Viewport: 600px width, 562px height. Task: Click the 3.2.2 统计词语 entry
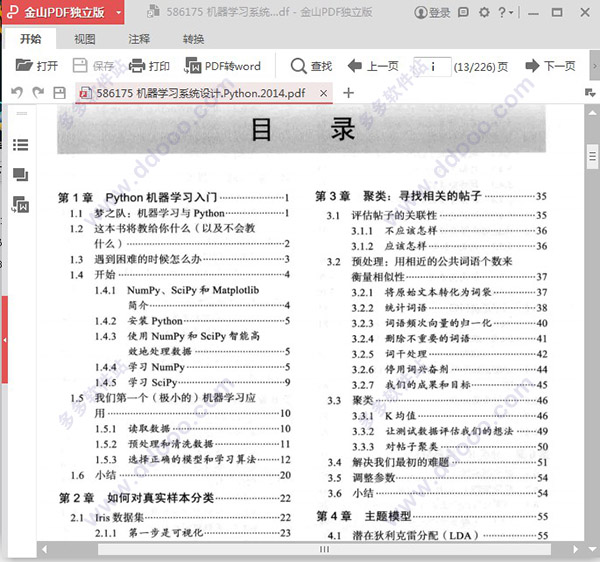pos(449,308)
